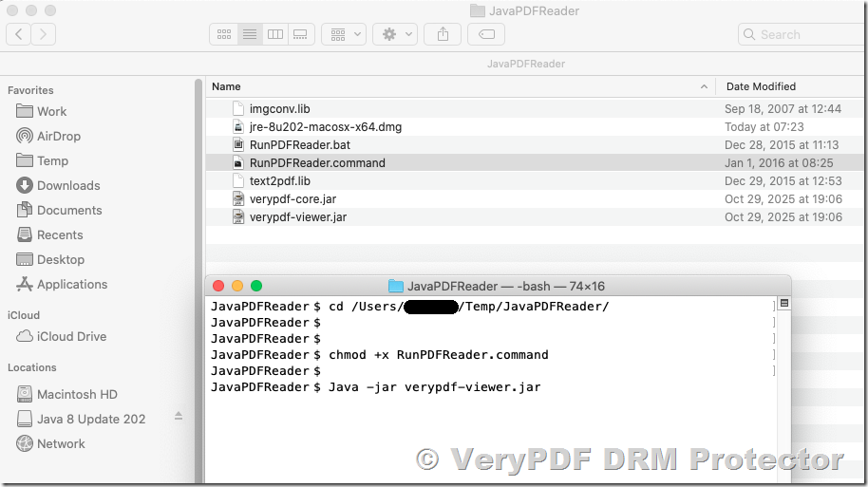Go back with Finder back arrow

pyautogui.click(x=18, y=34)
